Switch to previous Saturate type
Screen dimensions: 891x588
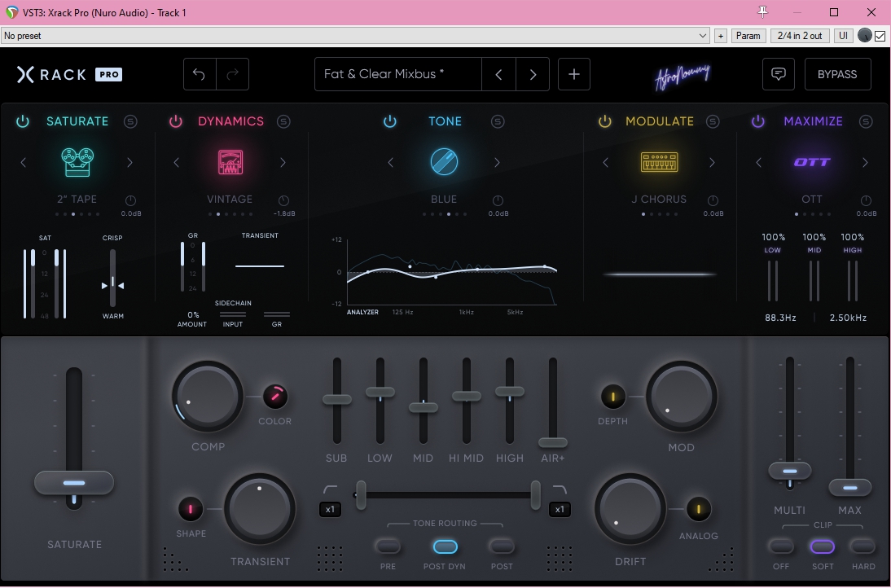tap(24, 163)
